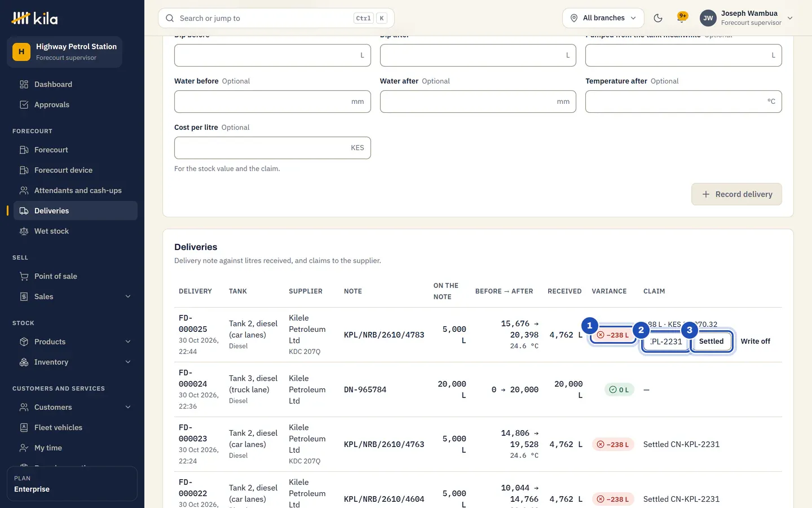Click Attendants and cash-ups icon
This screenshot has width=812, height=508.
(x=24, y=190)
